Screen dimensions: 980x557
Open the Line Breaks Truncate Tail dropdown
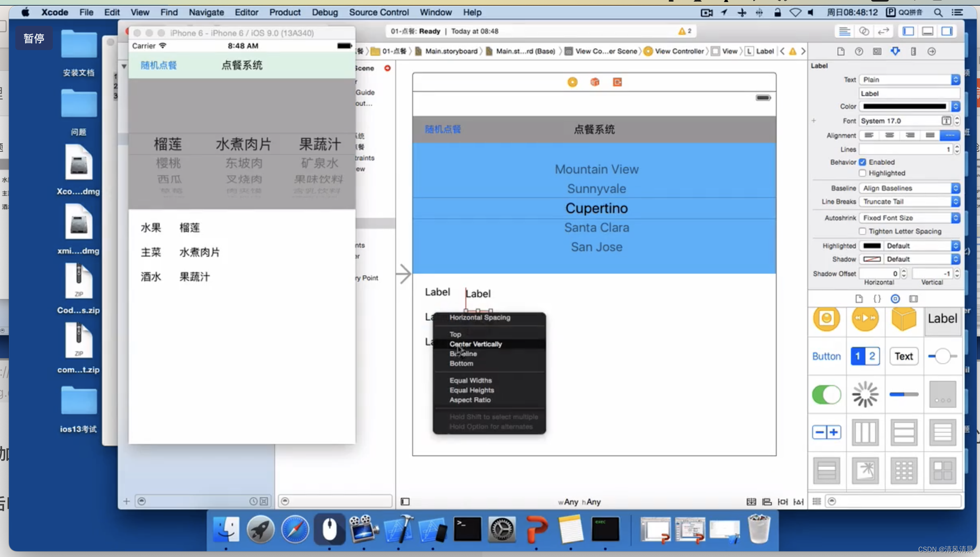tap(909, 202)
